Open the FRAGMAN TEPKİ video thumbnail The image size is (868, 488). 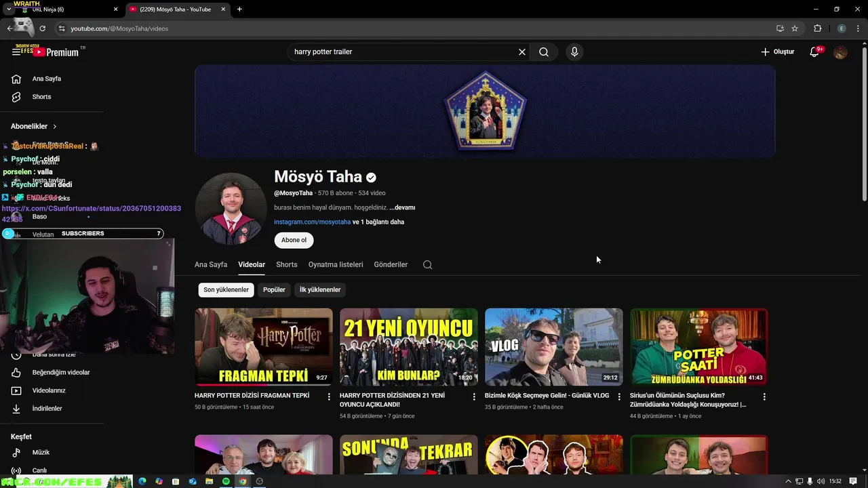[x=264, y=347]
